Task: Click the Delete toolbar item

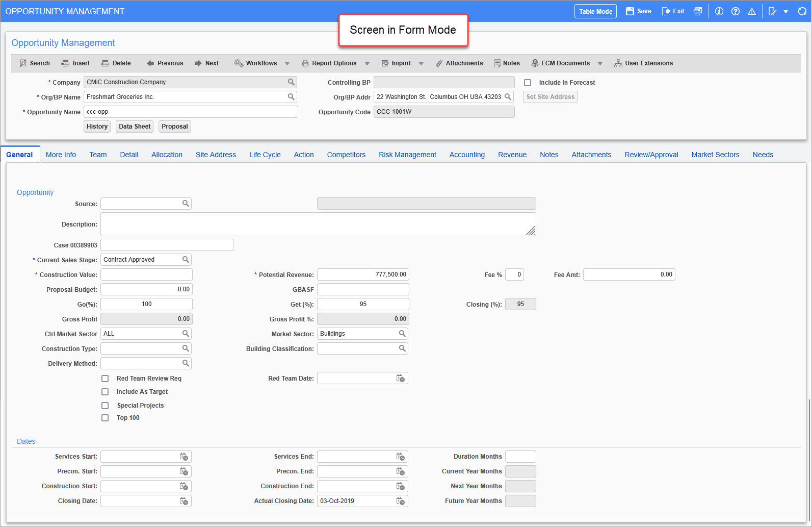Action: pos(116,63)
